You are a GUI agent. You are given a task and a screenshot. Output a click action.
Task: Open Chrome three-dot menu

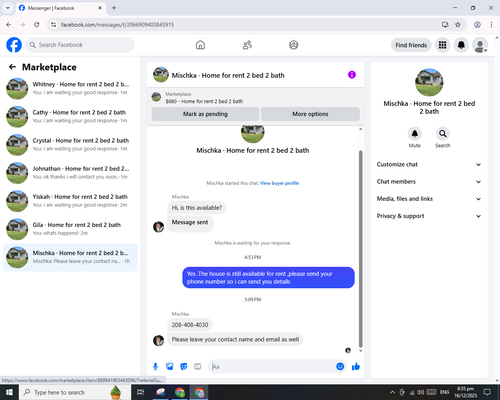(491, 24)
